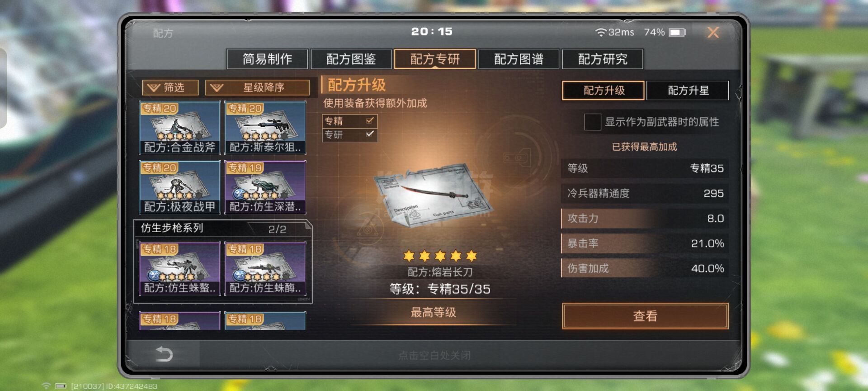The width and height of the screenshot is (868, 391).
Task: Collapse the 仿生步枪系列 group header
Action: tap(223, 229)
